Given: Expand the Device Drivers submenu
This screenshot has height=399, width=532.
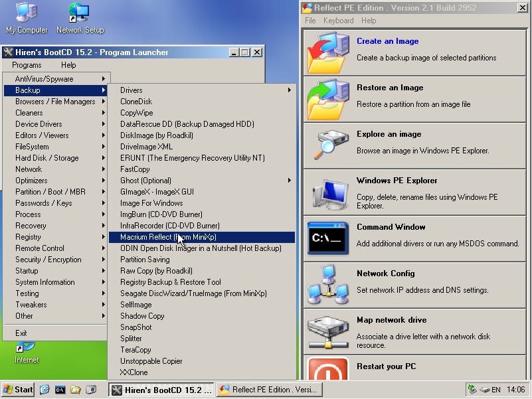Looking at the screenshot, I should tap(56, 124).
